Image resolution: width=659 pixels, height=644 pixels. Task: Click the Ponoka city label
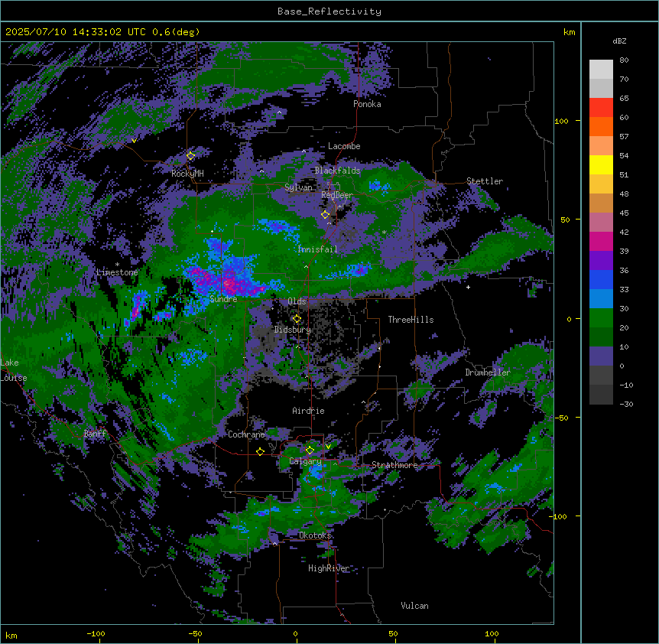pyautogui.click(x=367, y=104)
